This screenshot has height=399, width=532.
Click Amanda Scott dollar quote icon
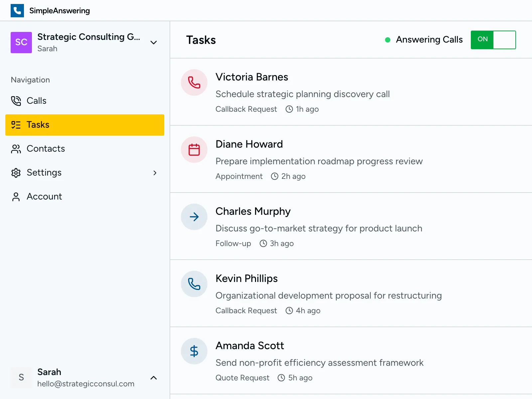[194, 351]
